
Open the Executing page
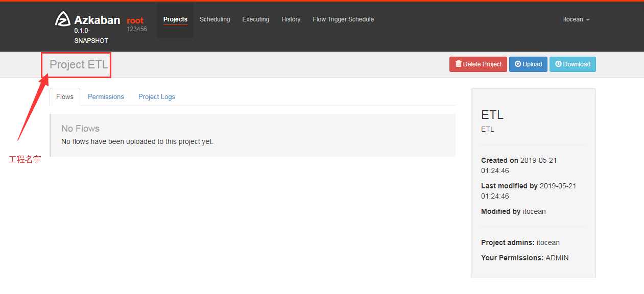coord(255,19)
